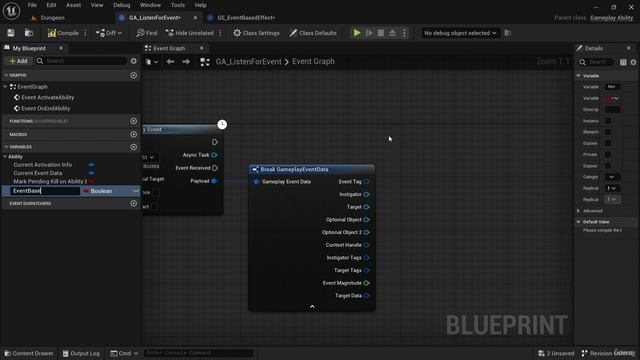640x360 pixels.
Task: Toggle the Private checkbox in Details
Action: point(608,154)
